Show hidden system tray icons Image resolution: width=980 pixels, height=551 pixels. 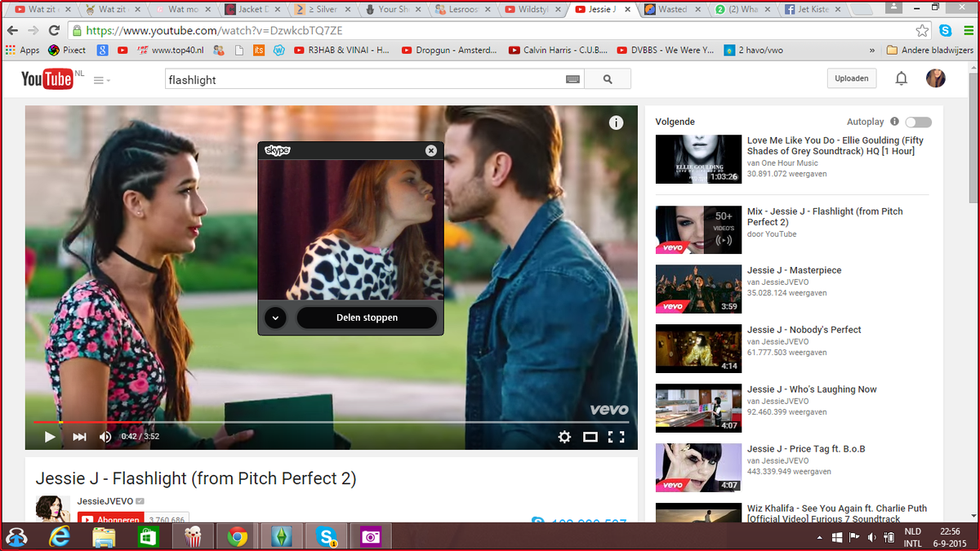tap(819, 537)
